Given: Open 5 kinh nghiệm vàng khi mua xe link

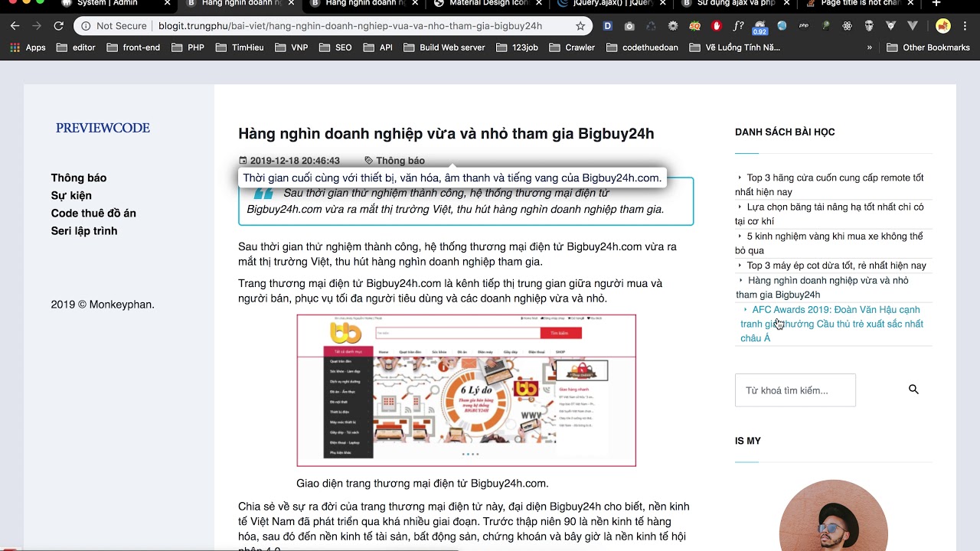Looking at the screenshot, I should (x=829, y=243).
